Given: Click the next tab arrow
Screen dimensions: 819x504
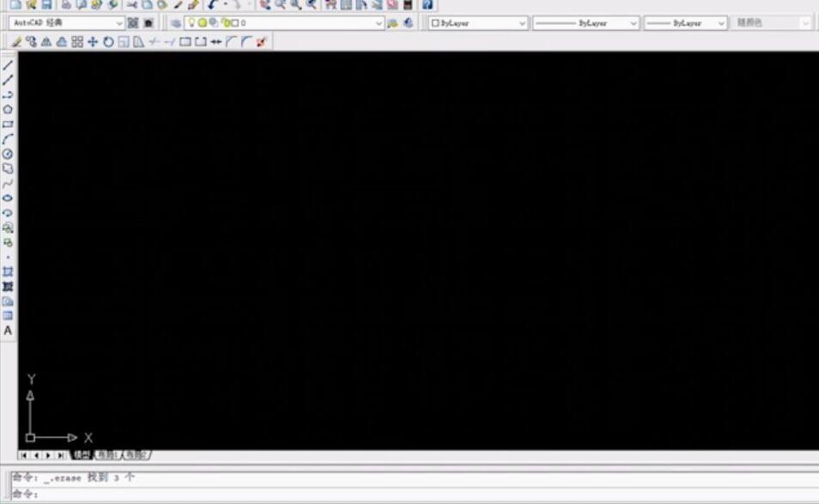Looking at the screenshot, I should pos(48,455).
